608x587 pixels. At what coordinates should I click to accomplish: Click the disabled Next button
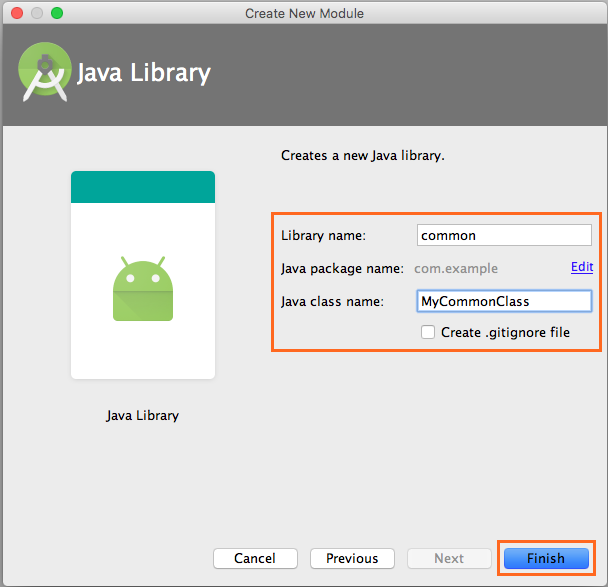449,558
